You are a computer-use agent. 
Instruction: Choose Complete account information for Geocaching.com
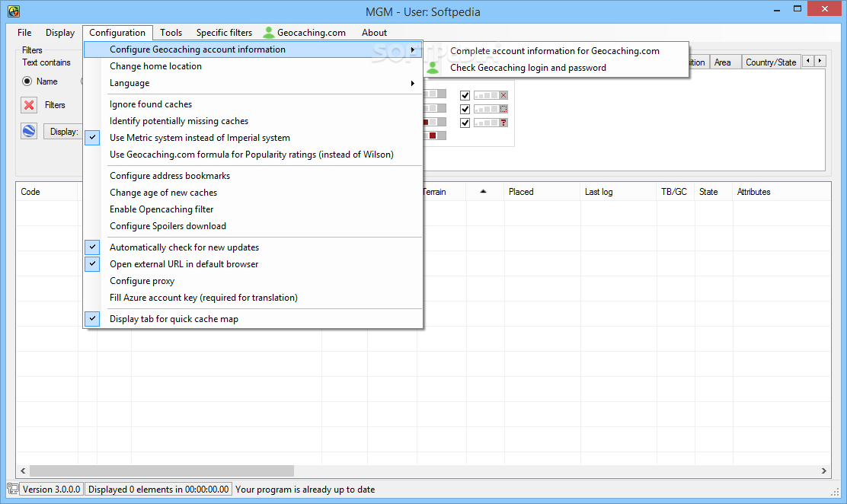[556, 51]
